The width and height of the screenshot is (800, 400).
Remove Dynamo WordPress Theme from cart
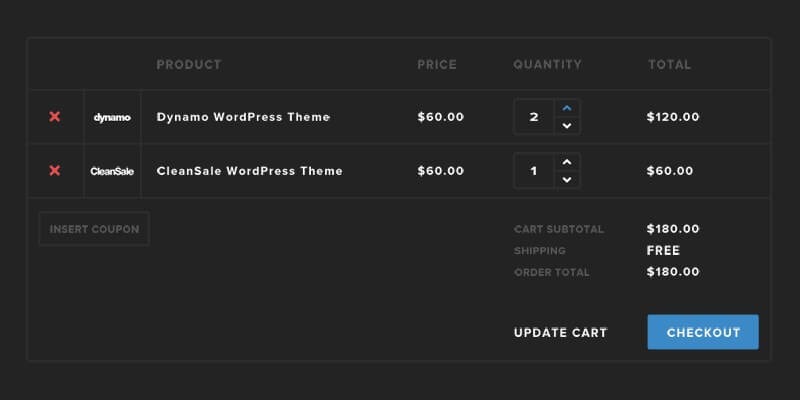55,117
